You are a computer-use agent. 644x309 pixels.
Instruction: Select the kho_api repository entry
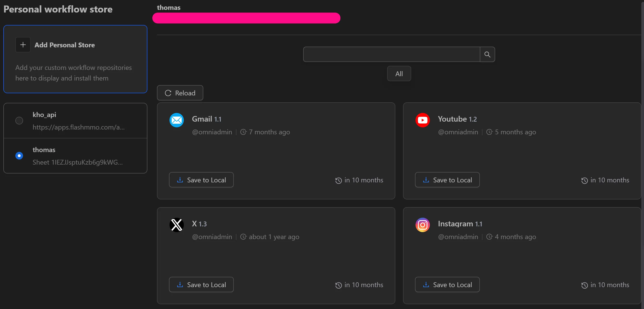point(75,121)
